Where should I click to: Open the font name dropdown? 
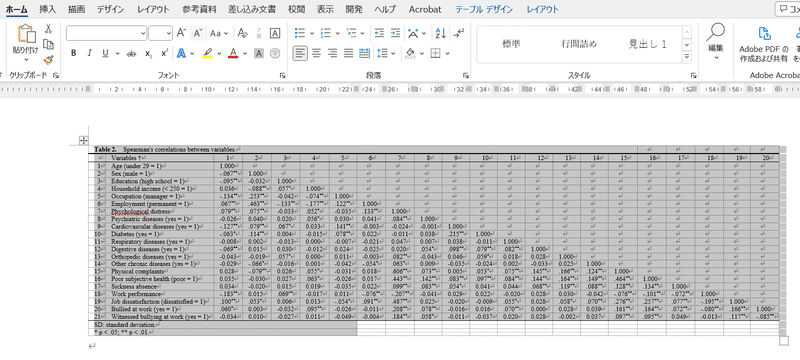[143, 34]
